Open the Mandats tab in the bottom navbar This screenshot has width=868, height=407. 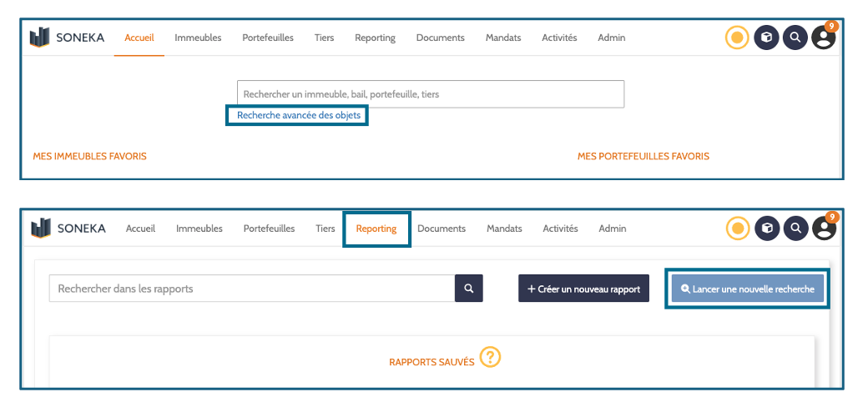click(x=504, y=229)
